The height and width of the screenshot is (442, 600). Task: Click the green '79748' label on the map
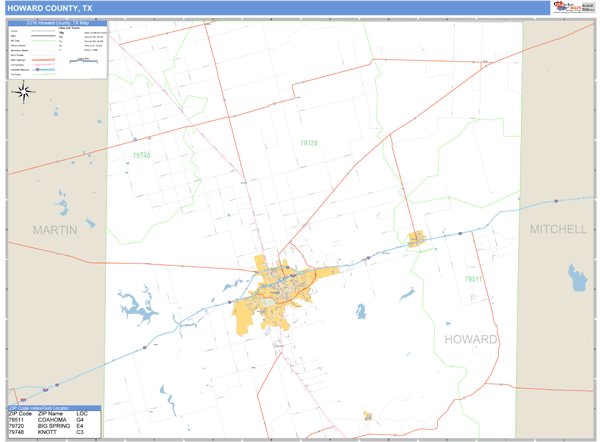tap(141, 155)
